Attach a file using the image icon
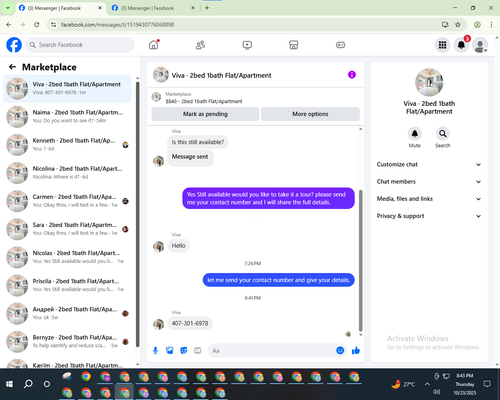500x400 pixels. coord(169,350)
